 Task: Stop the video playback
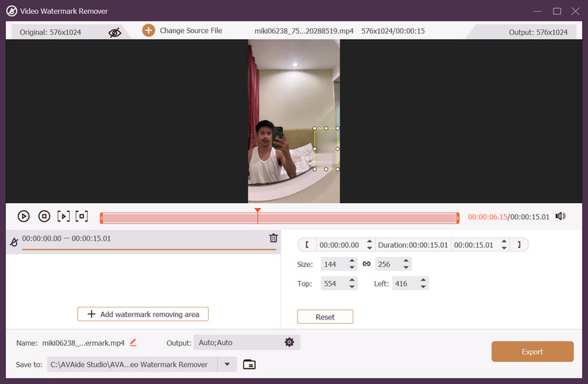(x=44, y=216)
